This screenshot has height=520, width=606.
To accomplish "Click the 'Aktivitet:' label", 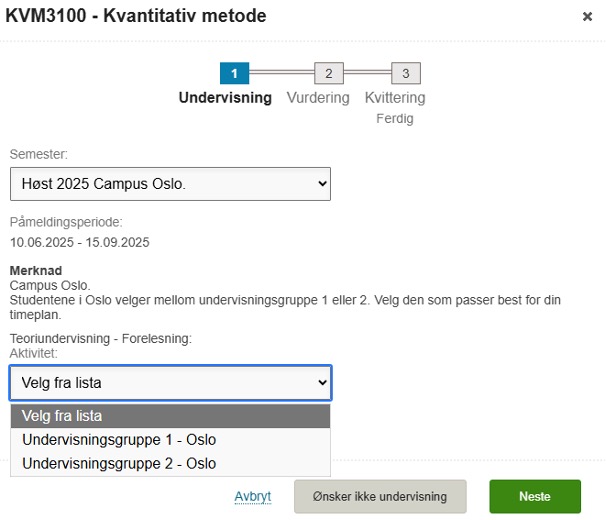I will 34,353.
